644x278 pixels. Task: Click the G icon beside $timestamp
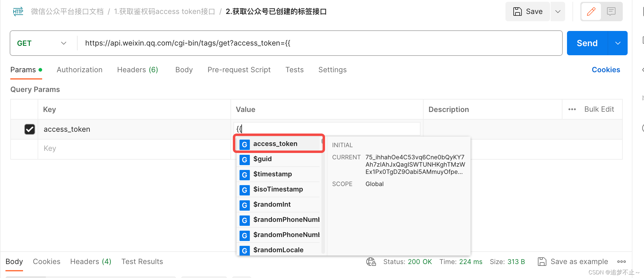click(x=244, y=175)
